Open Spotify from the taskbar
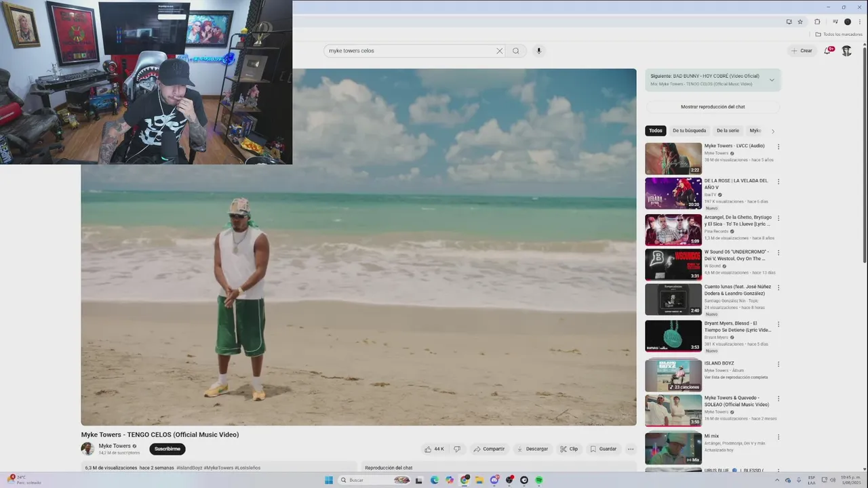Image resolution: width=868 pixels, height=488 pixels. (539, 480)
